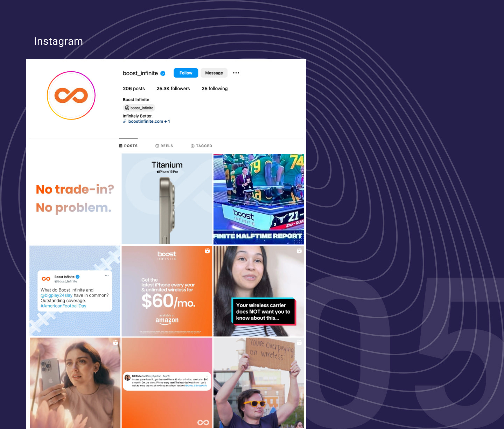Viewport: 504px width, 429px height.
Task: Open the Bill Roberts tweet post
Action: (x=167, y=383)
